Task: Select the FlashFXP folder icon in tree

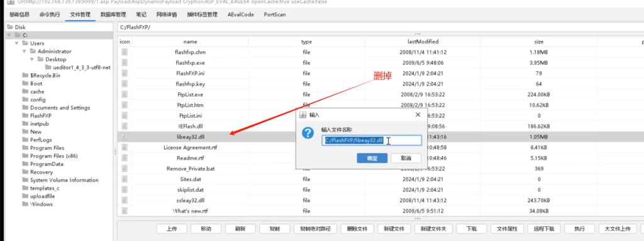Action: coord(25,116)
